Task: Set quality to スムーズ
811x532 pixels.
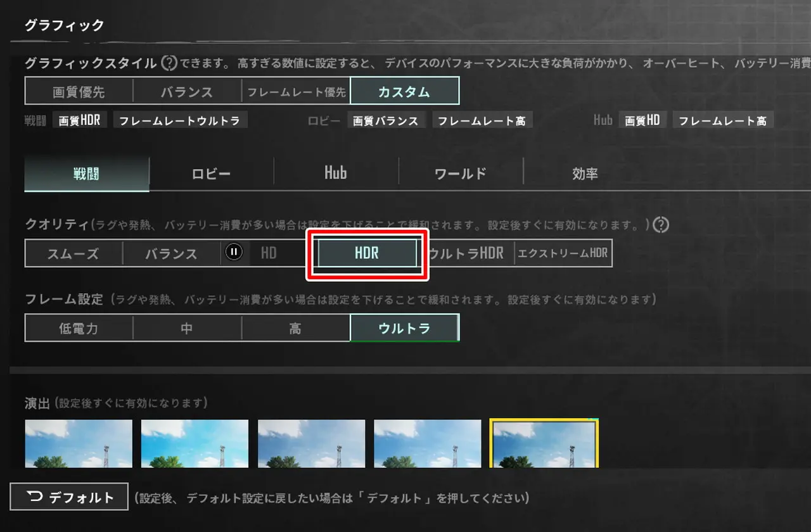Action: click(73, 254)
